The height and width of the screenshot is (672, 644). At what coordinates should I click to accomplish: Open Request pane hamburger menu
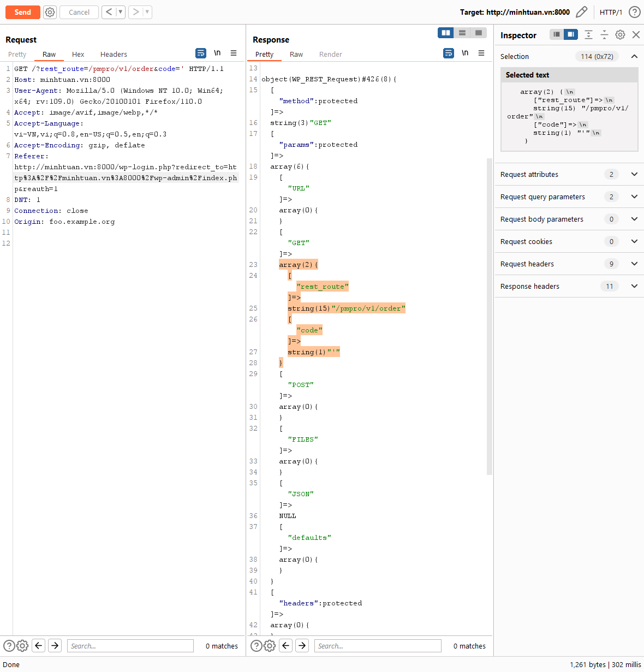[234, 53]
